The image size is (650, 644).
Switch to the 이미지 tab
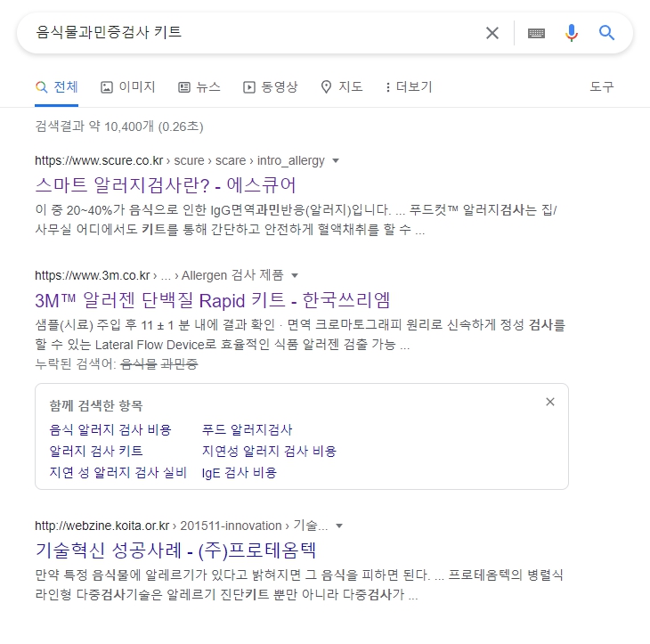tap(128, 87)
